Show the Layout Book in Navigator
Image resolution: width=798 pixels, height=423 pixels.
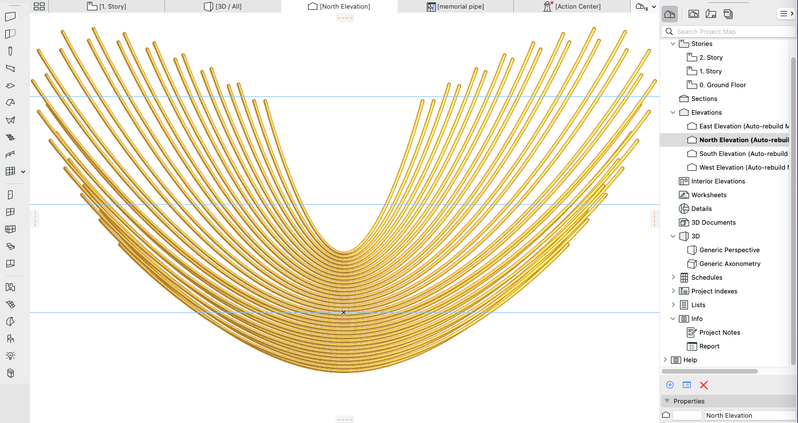711,14
